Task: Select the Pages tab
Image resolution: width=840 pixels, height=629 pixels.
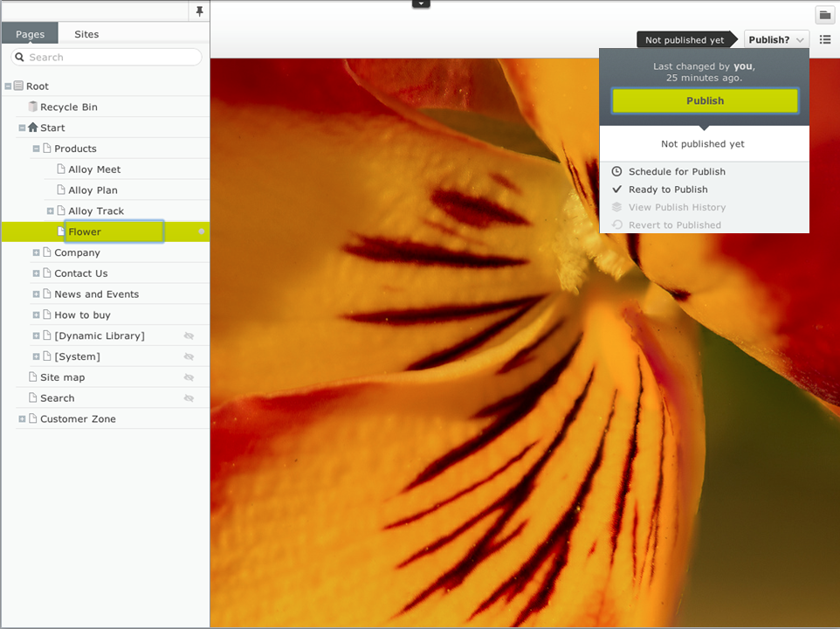Action: click(30, 34)
